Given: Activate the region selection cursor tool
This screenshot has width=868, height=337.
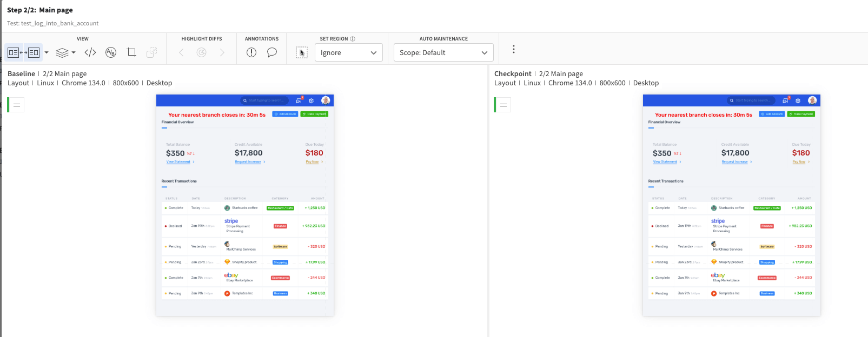Looking at the screenshot, I should click(302, 52).
